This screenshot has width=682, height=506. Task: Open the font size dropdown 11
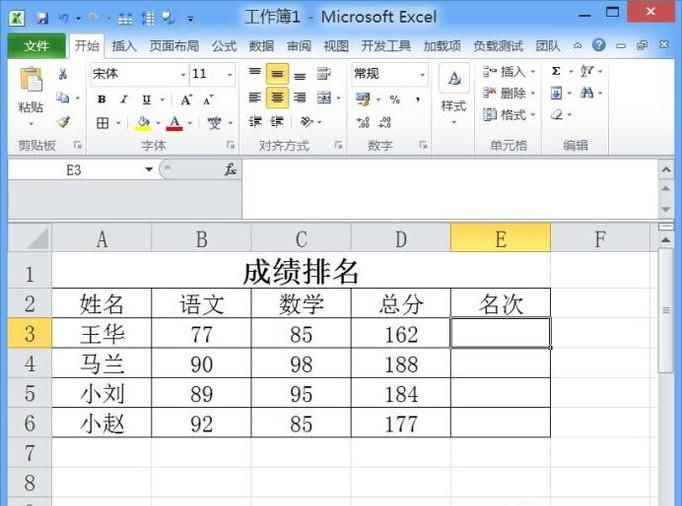tap(229, 75)
